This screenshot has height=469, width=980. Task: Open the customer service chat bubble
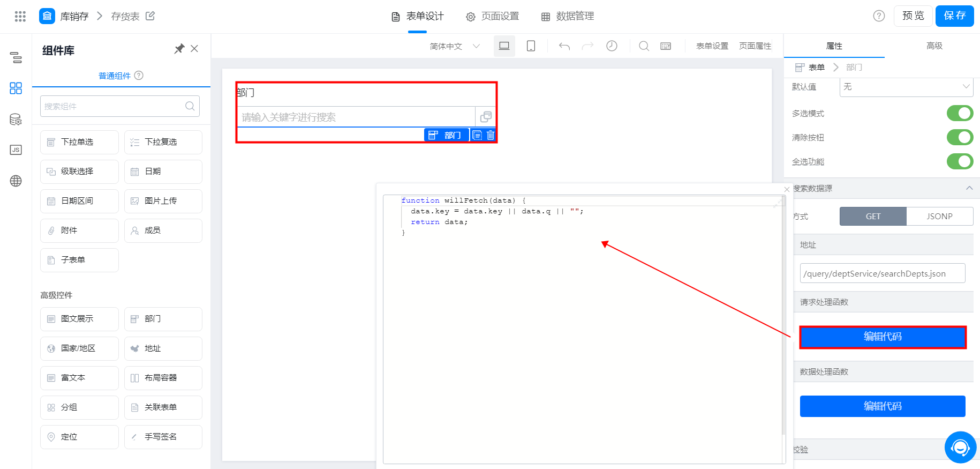[x=960, y=447]
